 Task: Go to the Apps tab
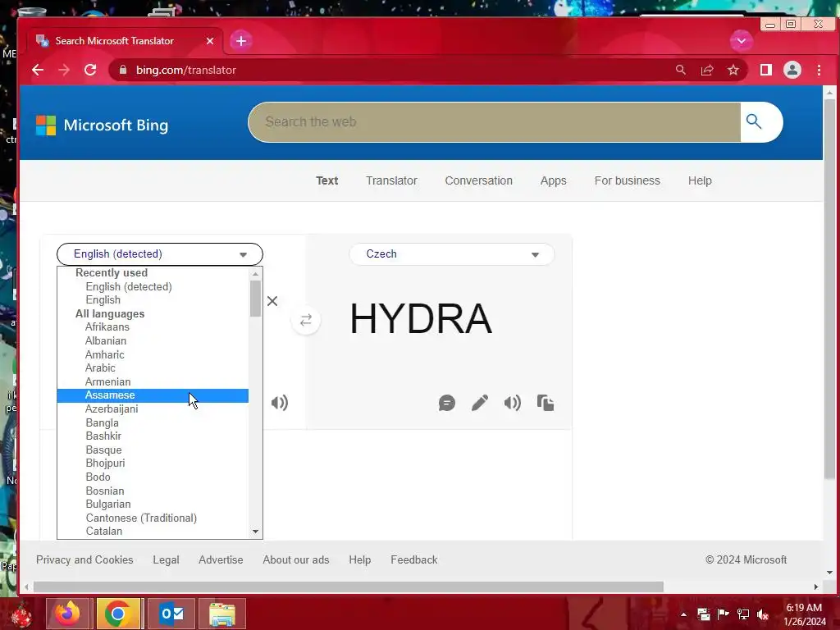[x=554, y=180]
